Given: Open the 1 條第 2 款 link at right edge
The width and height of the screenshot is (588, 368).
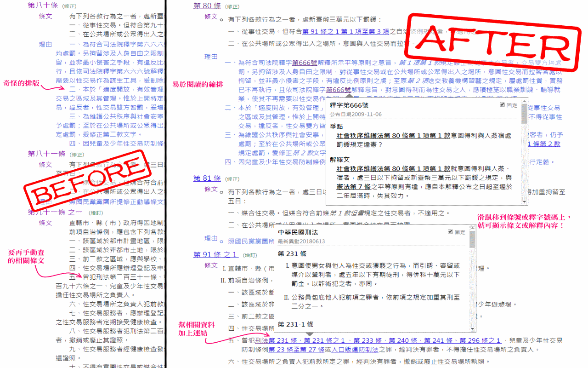Looking at the screenshot, I should pos(544,144).
